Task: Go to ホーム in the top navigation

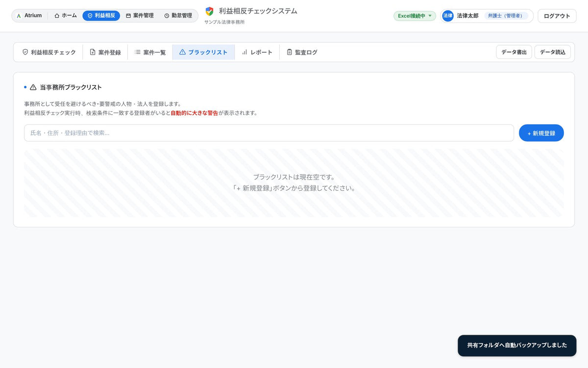Action: (x=66, y=16)
